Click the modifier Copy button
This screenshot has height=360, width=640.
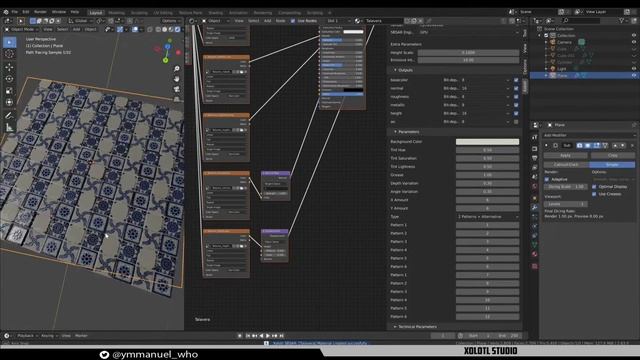(613, 156)
